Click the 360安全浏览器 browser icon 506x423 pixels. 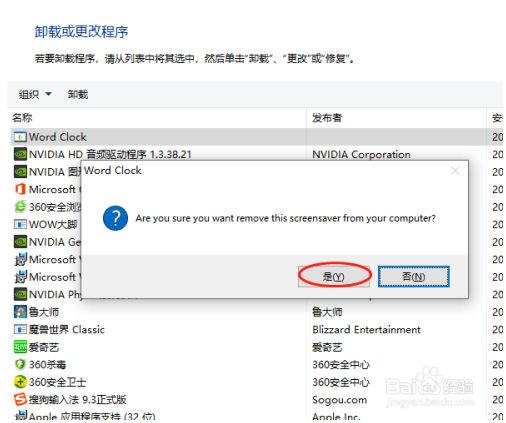coord(20,207)
